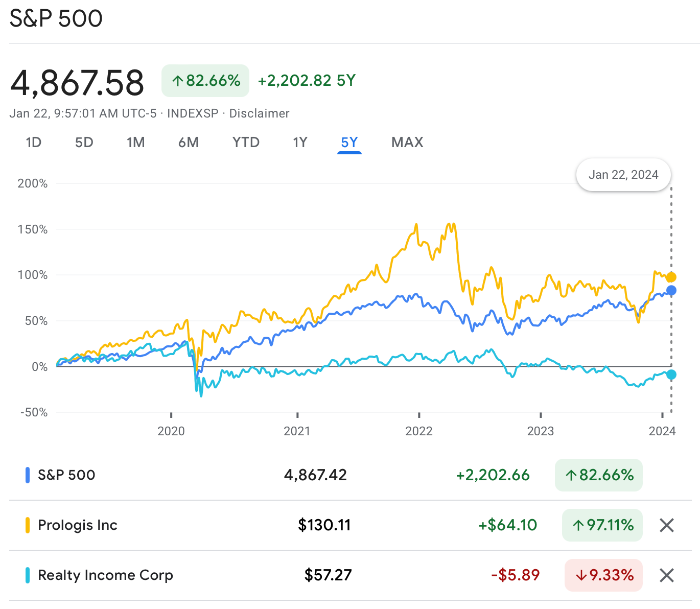Click the Prologis 97.11% gain badge
The width and height of the screenshot is (700, 609).
[602, 525]
